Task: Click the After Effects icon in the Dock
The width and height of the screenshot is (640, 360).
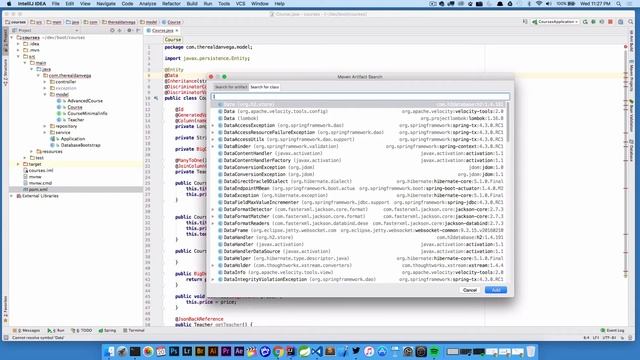Action: [239, 351]
